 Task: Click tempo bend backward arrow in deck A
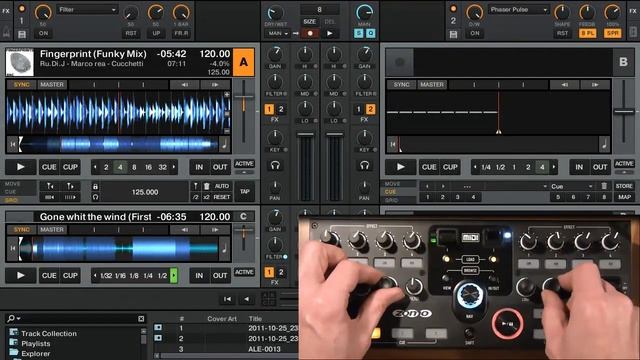point(184,85)
